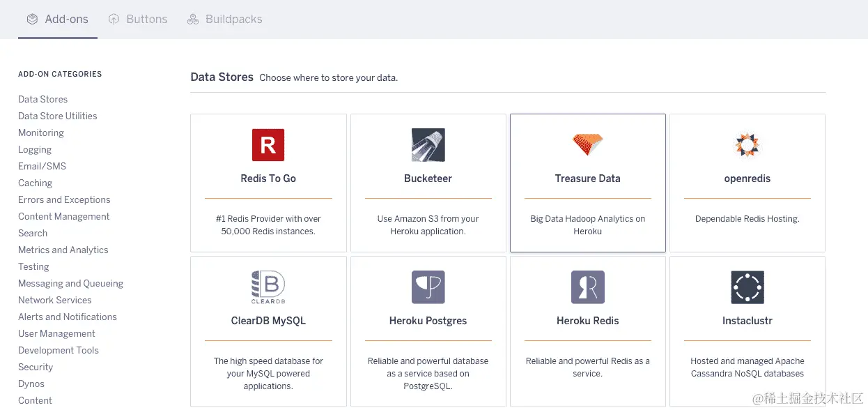This screenshot has width=868, height=410.
Task: Open the Data Store Utilities category
Action: (x=57, y=116)
